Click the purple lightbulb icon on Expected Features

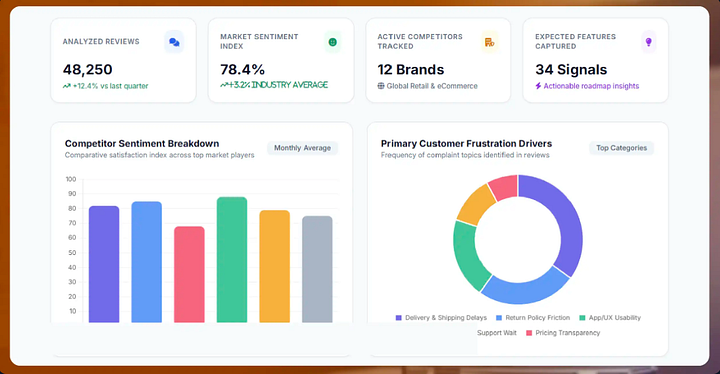point(648,42)
